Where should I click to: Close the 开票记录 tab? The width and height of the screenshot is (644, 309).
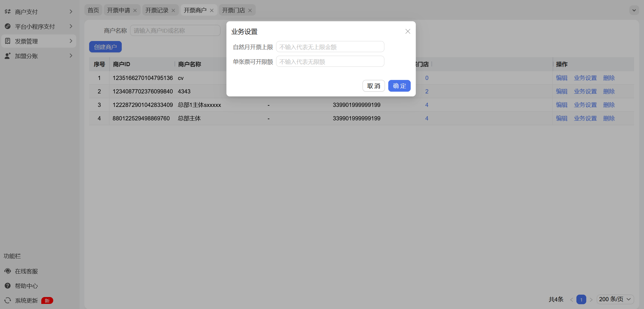[x=173, y=10]
